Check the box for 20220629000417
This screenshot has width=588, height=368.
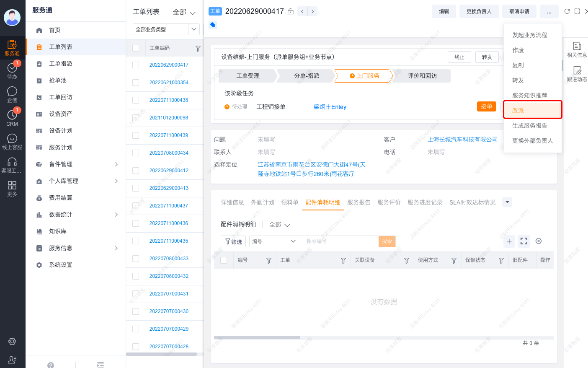[136, 65]
